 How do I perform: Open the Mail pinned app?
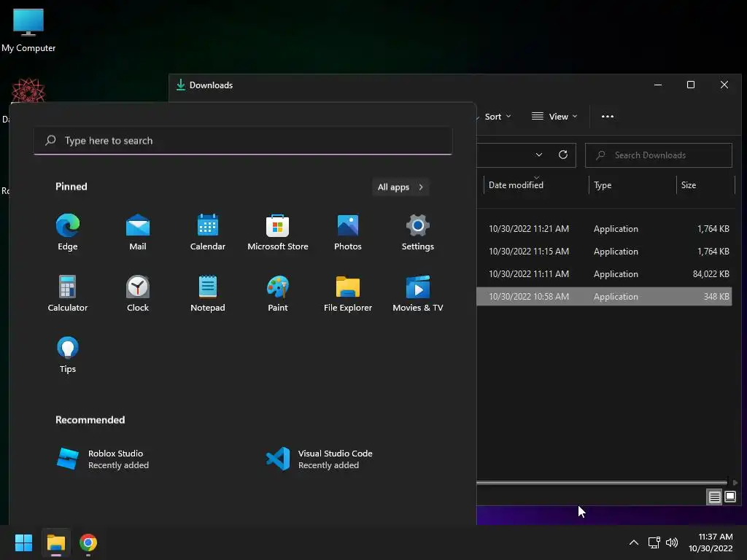tap(138, 233)
